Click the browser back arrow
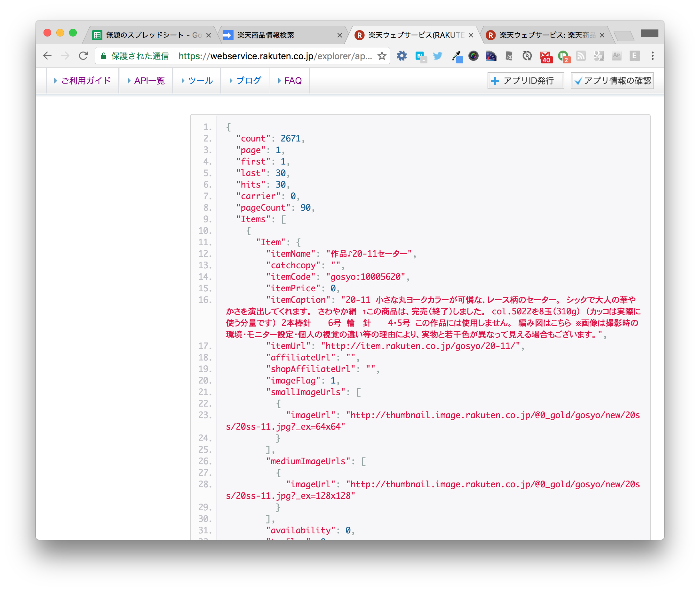700x591 pixels. (x=48, y=56)
